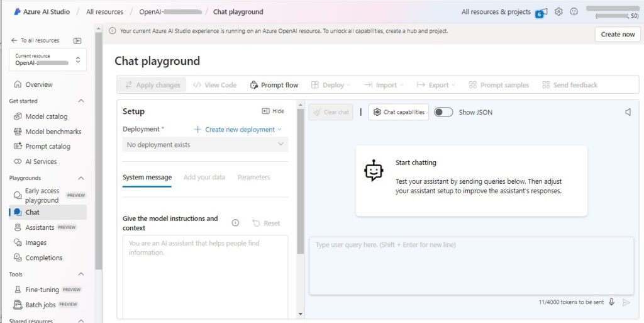Click the Images icon in sidebar
Image resolution: width=644 pixels, height=323 pixels.
pos(18,242)
